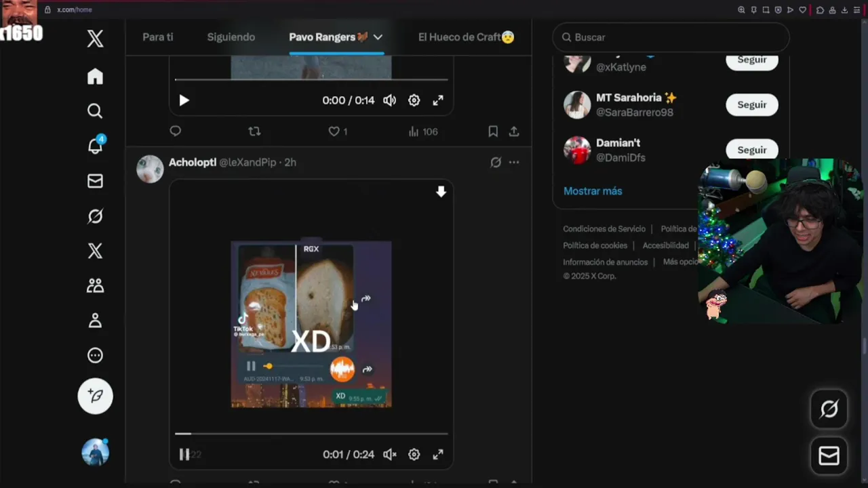The width and height of the screenshot is (868, 488).
Task: Click the browser snapshot icon
Action: [766, 10]
